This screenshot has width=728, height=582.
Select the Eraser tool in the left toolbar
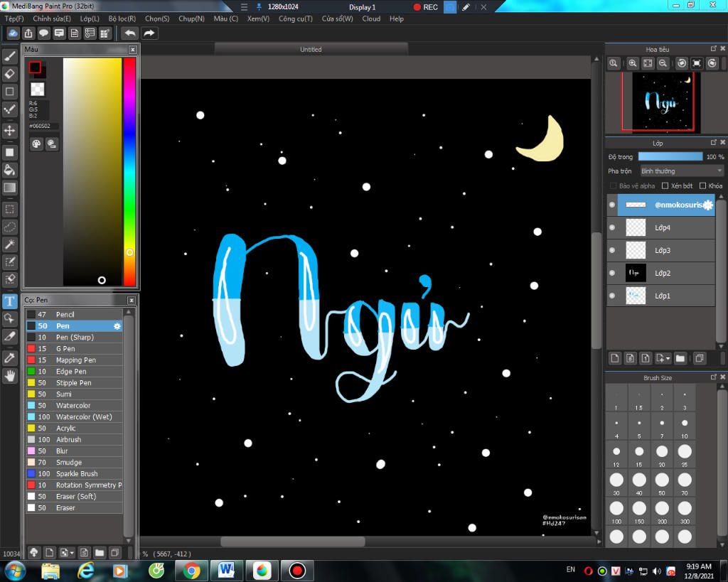[x=10, y=74]
